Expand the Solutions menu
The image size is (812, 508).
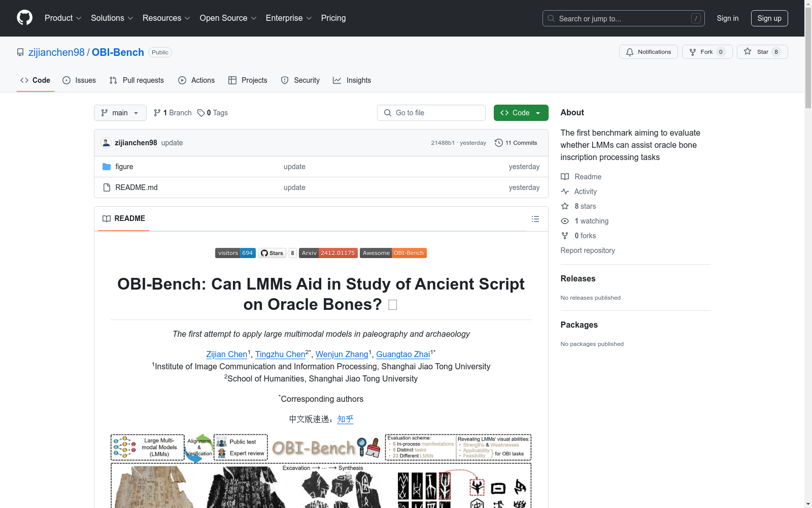pyautogui.click(x=112, y=18)
